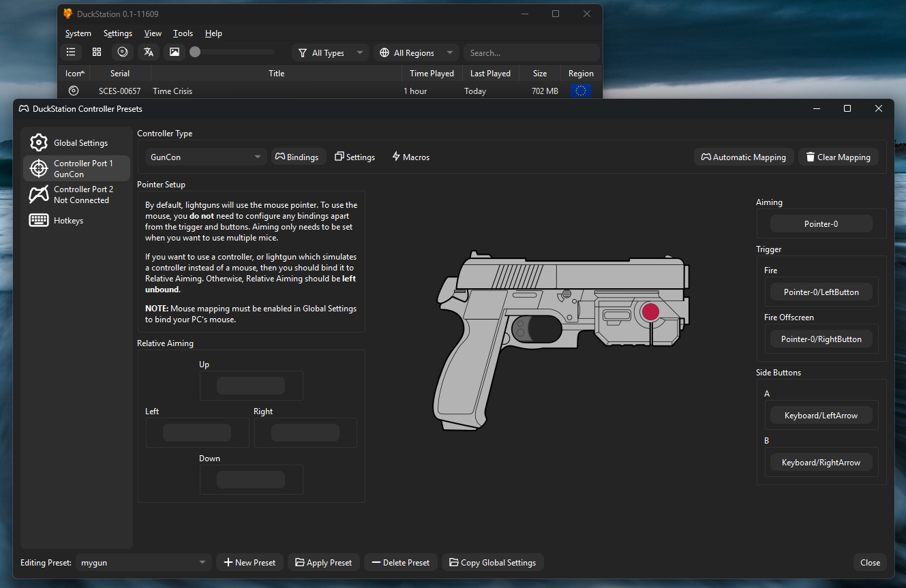Click the EU region flag for Time Crisis
The image size is (906, 588).
pyautogui.click(x=581, y=91)
